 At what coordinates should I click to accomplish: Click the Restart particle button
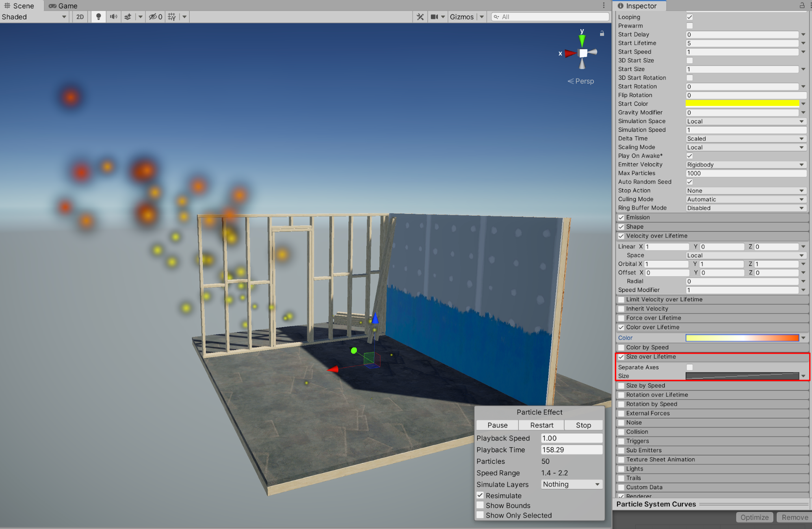tap(541, 425)
